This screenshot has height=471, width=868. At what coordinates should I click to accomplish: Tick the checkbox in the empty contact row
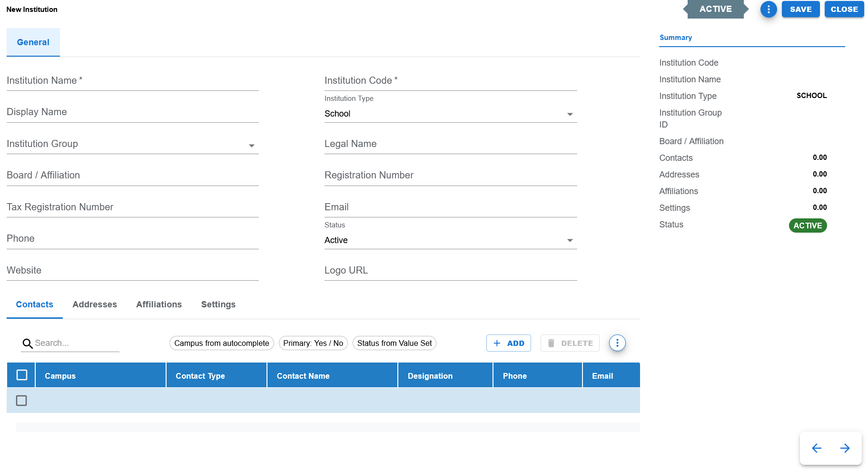pyautogui.click(x=21, y=401)
